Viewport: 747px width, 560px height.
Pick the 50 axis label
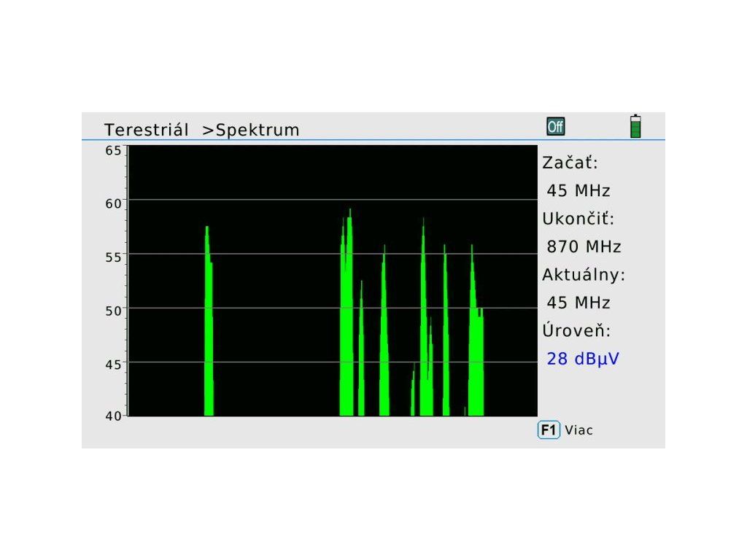[113, 311]
